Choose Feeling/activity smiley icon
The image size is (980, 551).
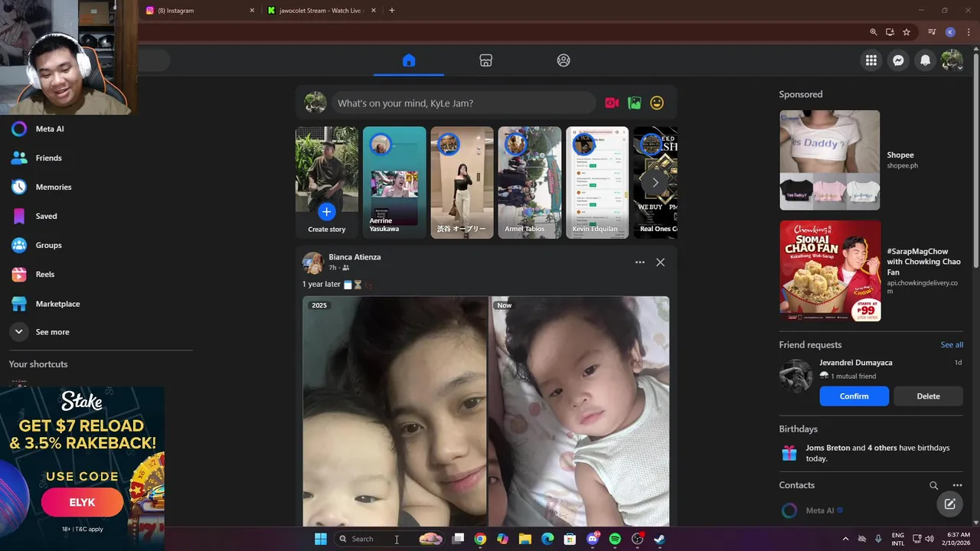tap(657, 103)
